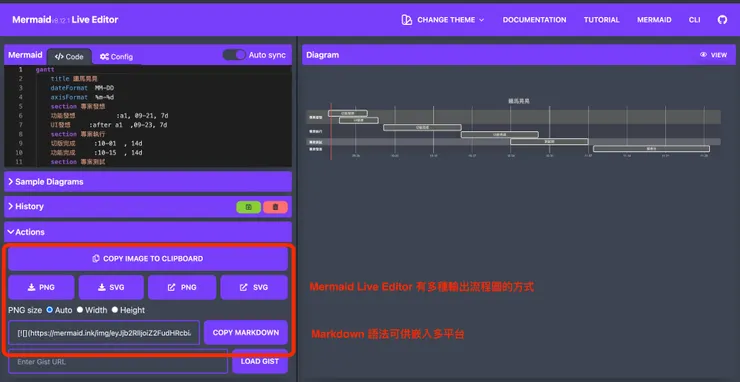The height and width of the screenshot is (382, 740).
Task: Click the gears icon on Config tab
Action: pyautogui.click(x=104, y=57)
